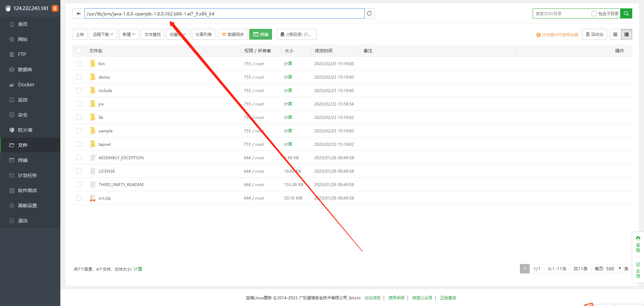Click the back arrow beside the path
The width and height of the screenshot is (644, 306).
pyautogui.click(x=78, y=14)
